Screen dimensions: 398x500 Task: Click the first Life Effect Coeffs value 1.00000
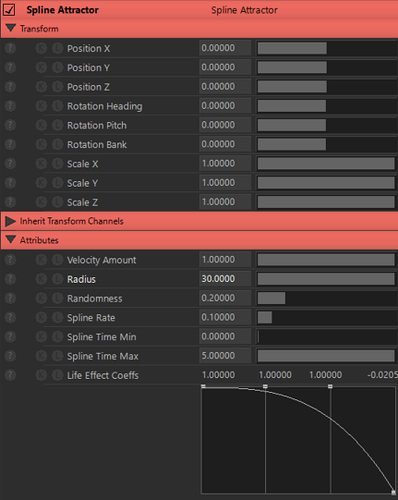tap(218, 375)
